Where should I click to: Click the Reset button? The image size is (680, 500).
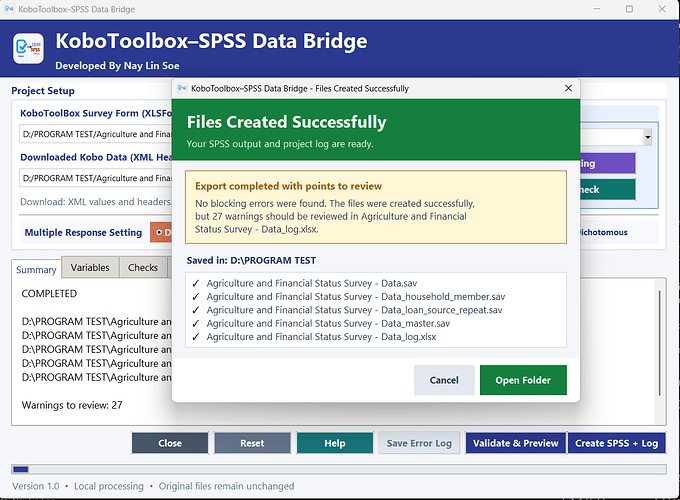[252, 443]
